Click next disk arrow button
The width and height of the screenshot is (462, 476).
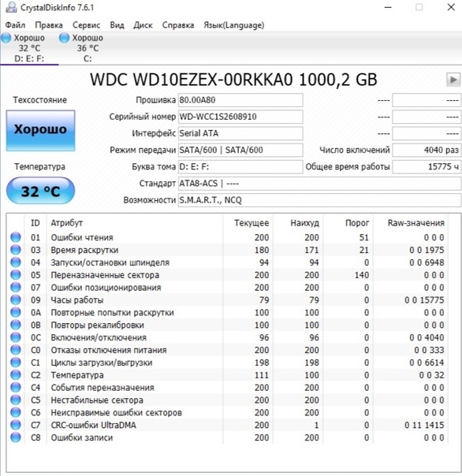(453, 80)
